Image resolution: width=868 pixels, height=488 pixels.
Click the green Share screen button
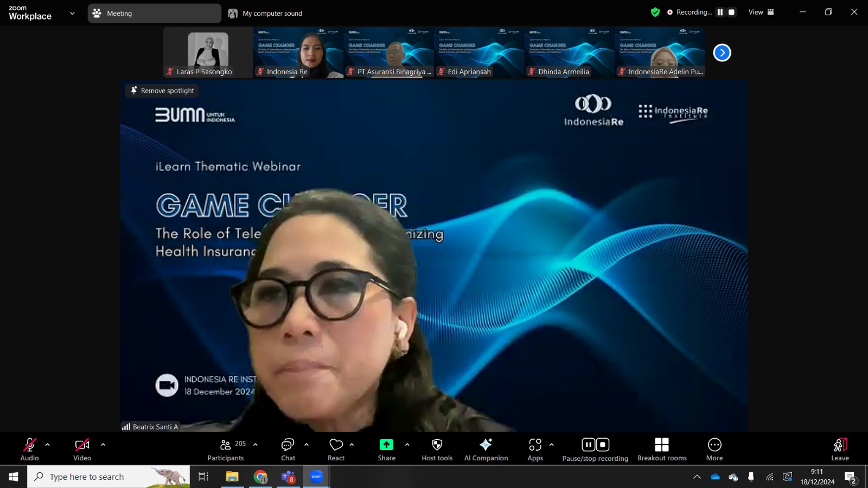[x=386, y=445]
